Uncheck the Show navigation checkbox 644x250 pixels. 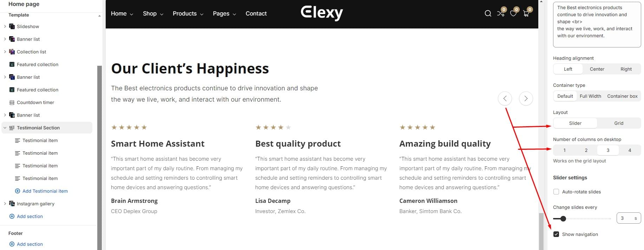pos(556,234)
